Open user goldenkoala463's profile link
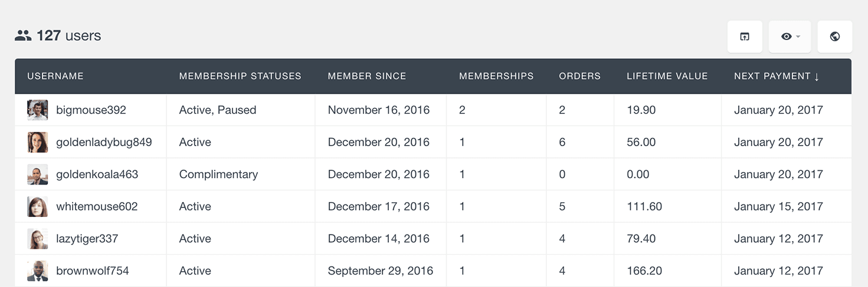The height and width of the screenshot is (287, 868). tap(97, 174)
